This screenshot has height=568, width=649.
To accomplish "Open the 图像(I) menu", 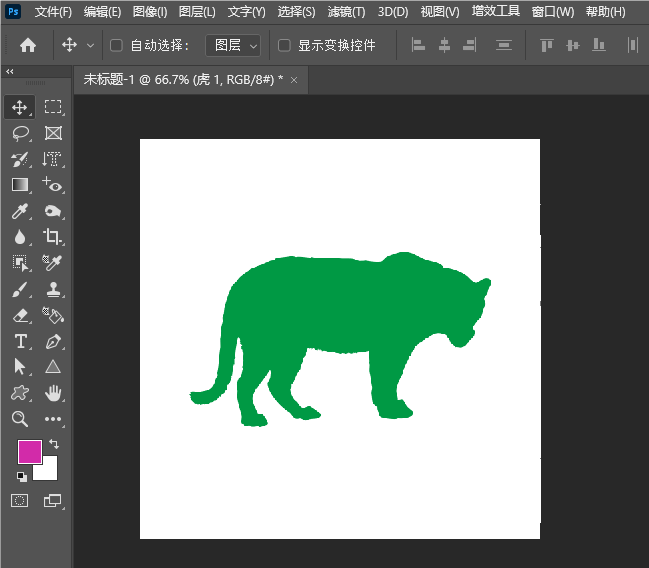I will (x=150, y=12).
